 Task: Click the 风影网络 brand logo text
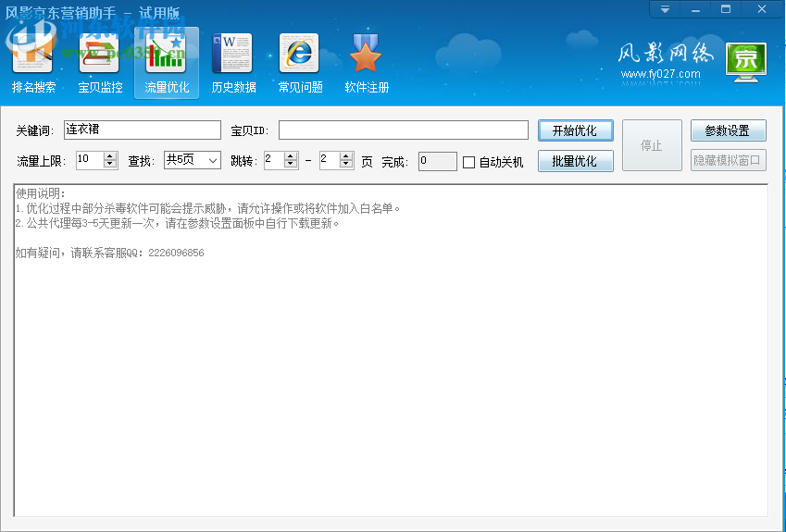tap(665, 53)
